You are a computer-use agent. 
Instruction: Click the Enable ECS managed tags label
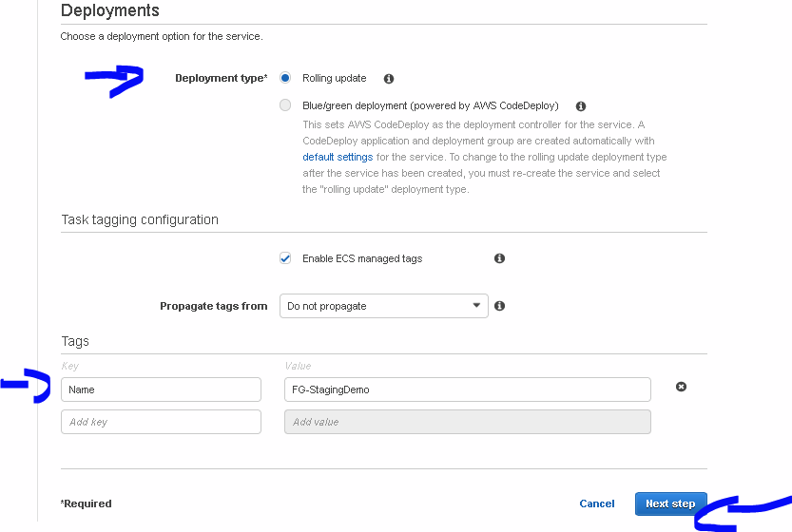pos(362,258)
